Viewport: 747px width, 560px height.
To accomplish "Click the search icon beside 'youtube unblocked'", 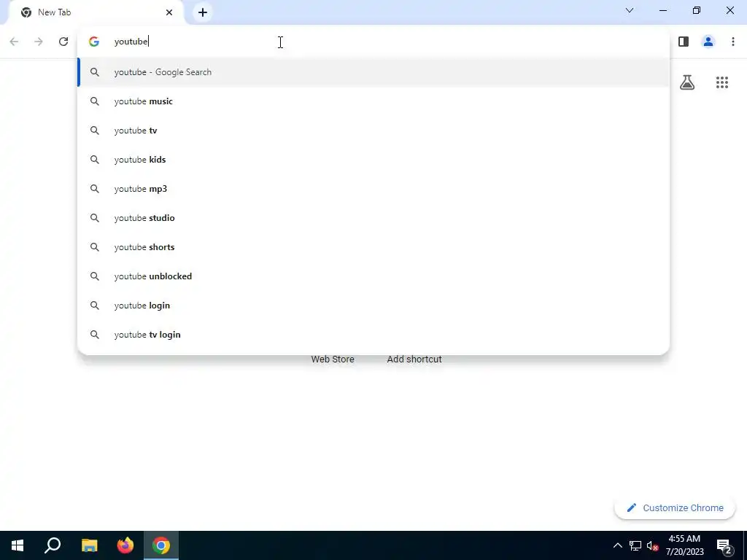I will tap(95, 276).
